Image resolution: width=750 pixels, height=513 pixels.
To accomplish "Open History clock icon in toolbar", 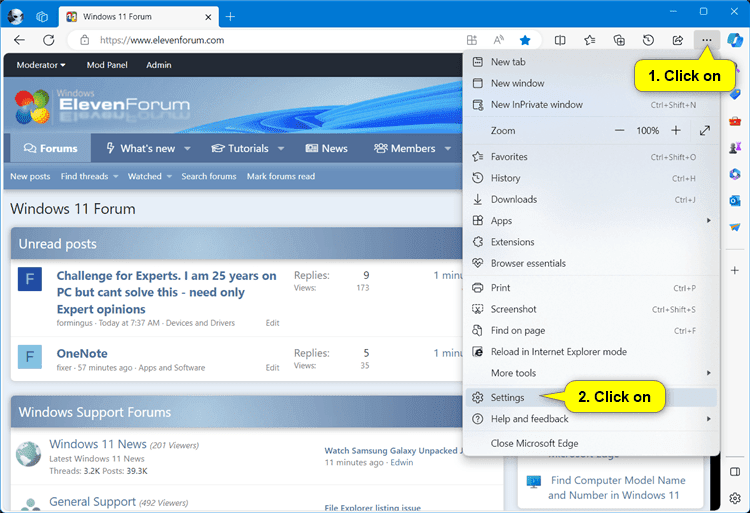I will (x=648, y=40).
